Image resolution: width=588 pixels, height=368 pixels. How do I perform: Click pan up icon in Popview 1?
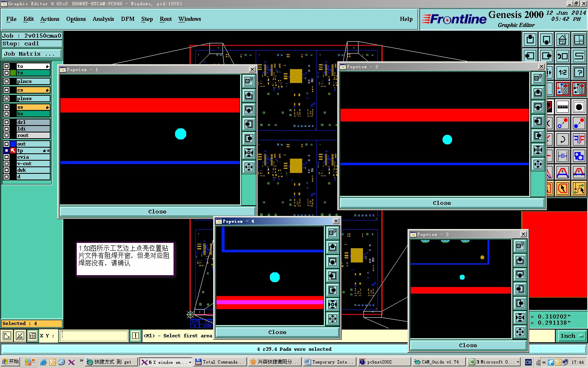point(249,95)
